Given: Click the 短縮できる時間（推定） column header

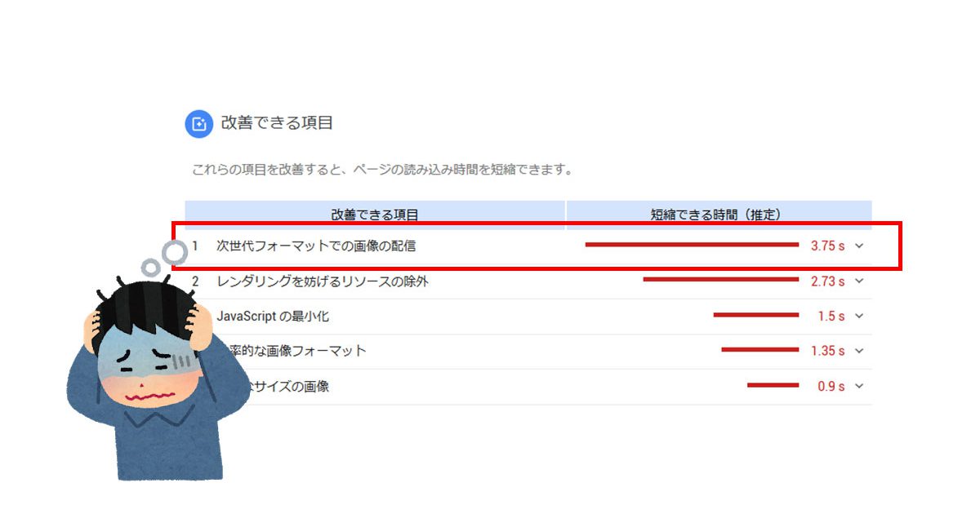Looking at the screenshot, I should click(x=719, y=215).
